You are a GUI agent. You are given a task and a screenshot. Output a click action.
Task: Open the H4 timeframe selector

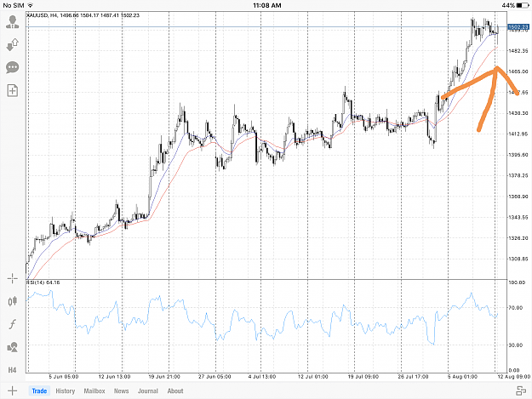pyautogui.click(x=12, y=370)
